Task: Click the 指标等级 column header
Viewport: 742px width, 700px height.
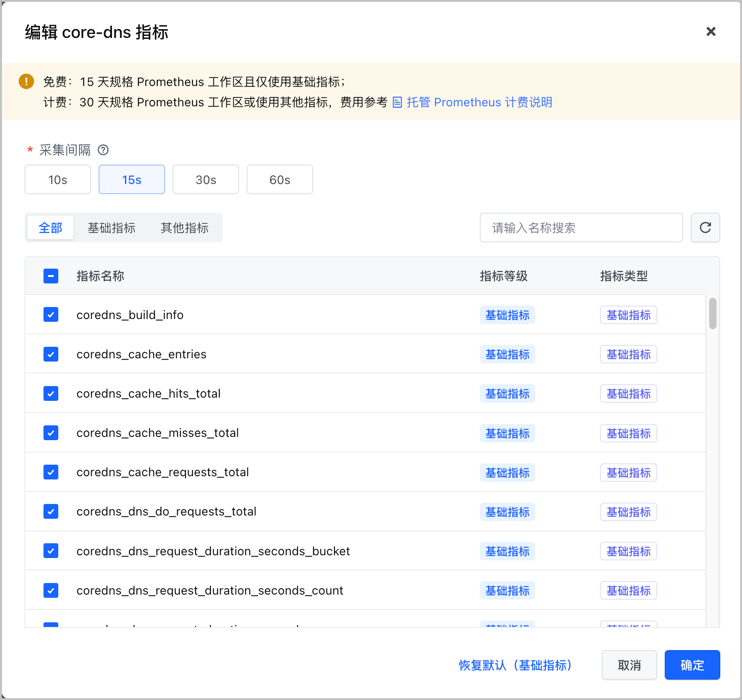Action: pyautogui.click(x=504, y=276)
